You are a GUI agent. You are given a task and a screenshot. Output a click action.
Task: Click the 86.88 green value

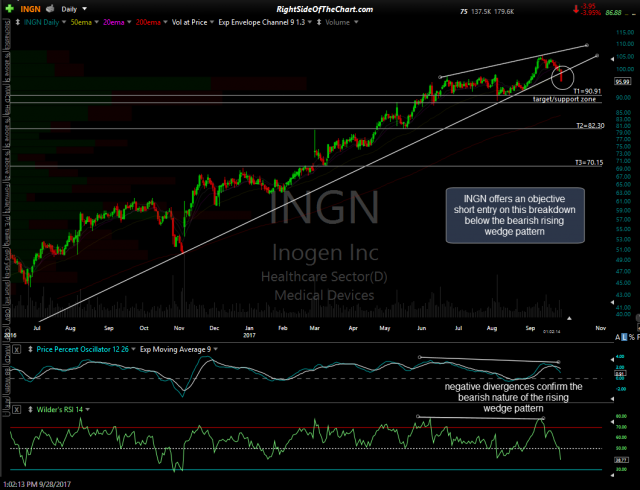pyautogui.click(x=613, y=13)
